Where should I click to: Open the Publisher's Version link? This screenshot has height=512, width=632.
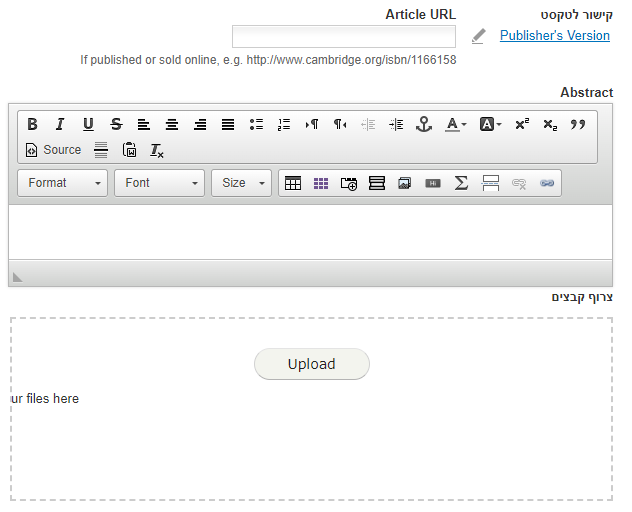tap(555, 35)
